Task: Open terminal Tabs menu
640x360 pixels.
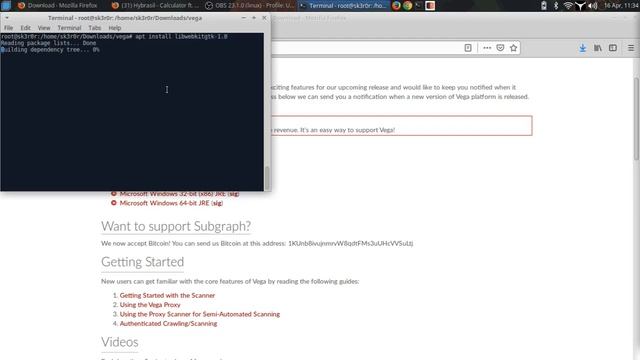Action: (94, 28)
